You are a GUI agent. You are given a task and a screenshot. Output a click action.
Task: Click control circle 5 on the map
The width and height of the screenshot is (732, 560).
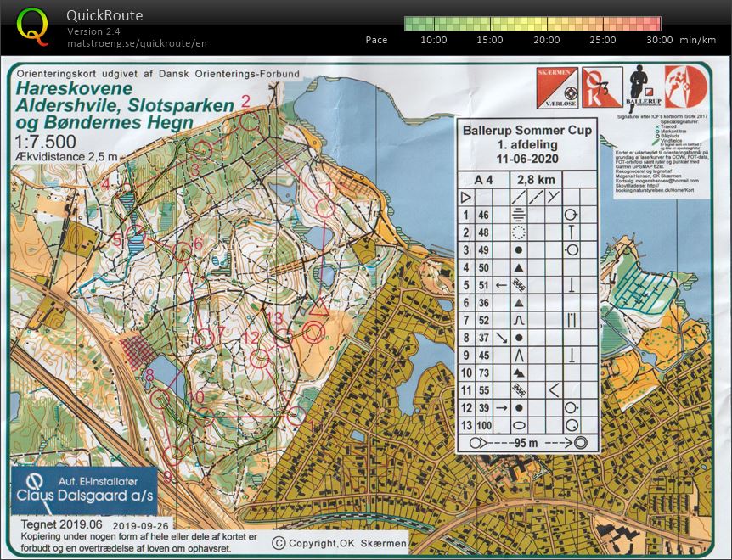(x=137, y=235)
